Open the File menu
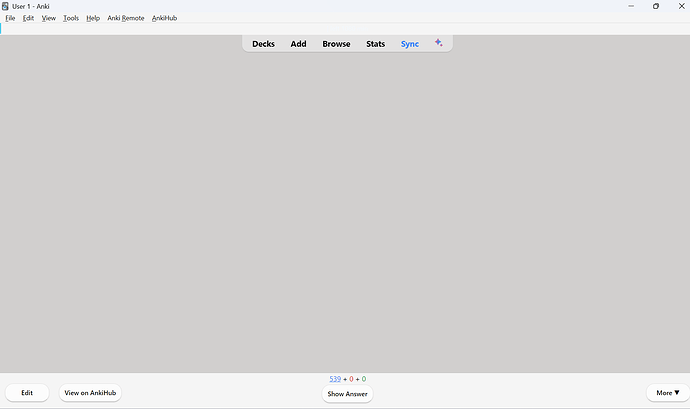The image size is (690, 409). coord(10,18)
